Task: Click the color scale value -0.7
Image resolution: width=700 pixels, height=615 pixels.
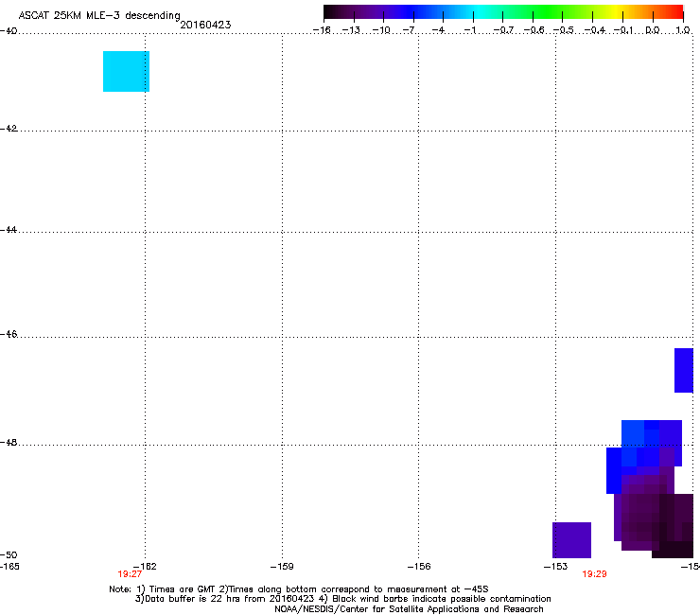Action: (503, 30)
